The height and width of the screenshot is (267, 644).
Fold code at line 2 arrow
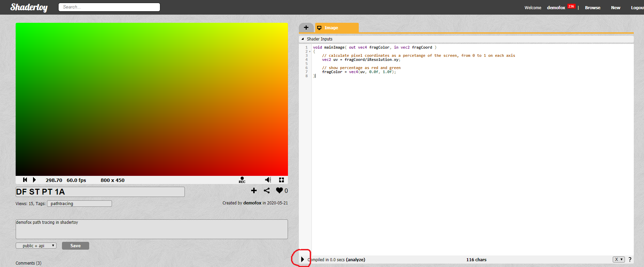click(310, 52)
